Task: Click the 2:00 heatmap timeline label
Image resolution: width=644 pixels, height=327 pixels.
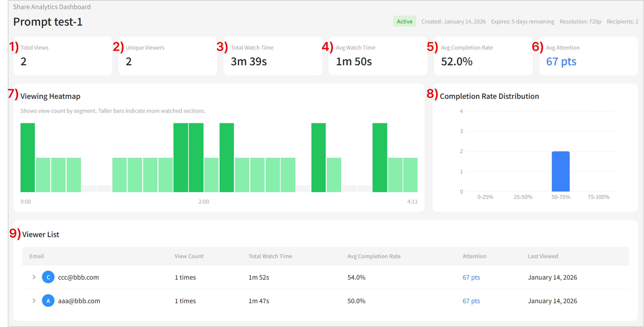Action: (x=203, y=202)
